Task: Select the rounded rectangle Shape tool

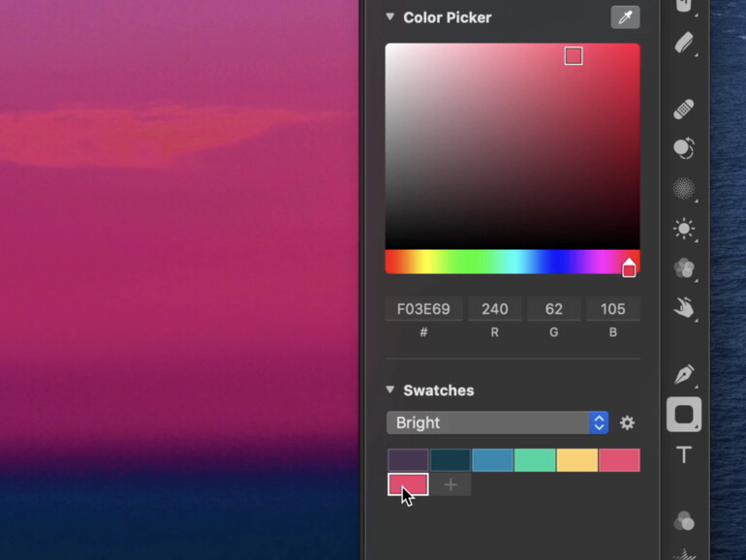Action: tap(684, 415)
